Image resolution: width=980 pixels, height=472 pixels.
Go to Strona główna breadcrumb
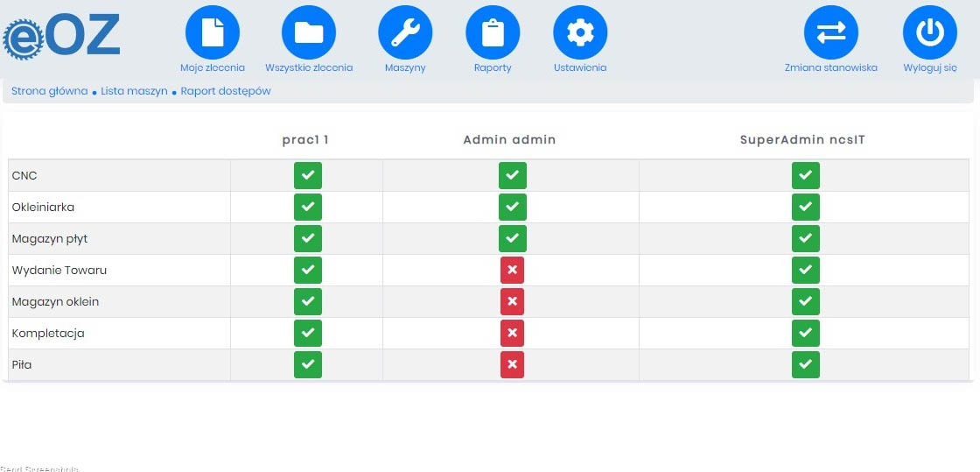click(x=49, y=91)
